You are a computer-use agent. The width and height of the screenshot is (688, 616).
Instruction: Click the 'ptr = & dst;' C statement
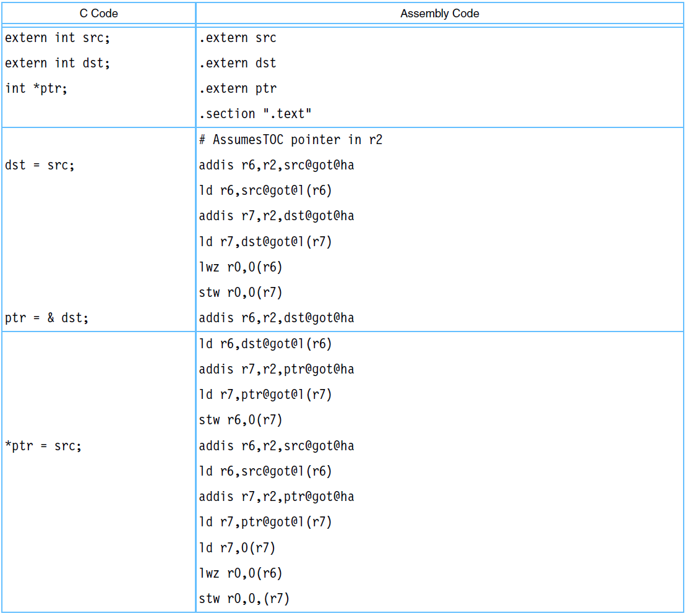(x=47, y=318)
